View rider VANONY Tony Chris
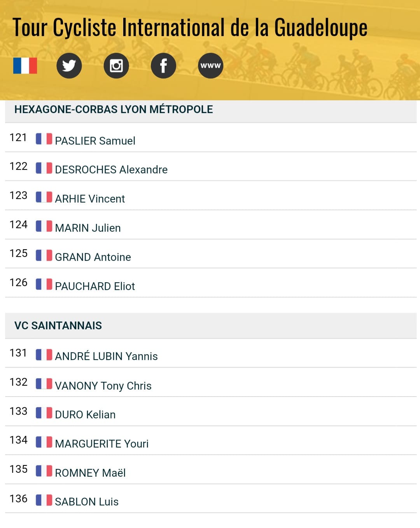The width and height of the screenshot is (420, 528). 103,386
